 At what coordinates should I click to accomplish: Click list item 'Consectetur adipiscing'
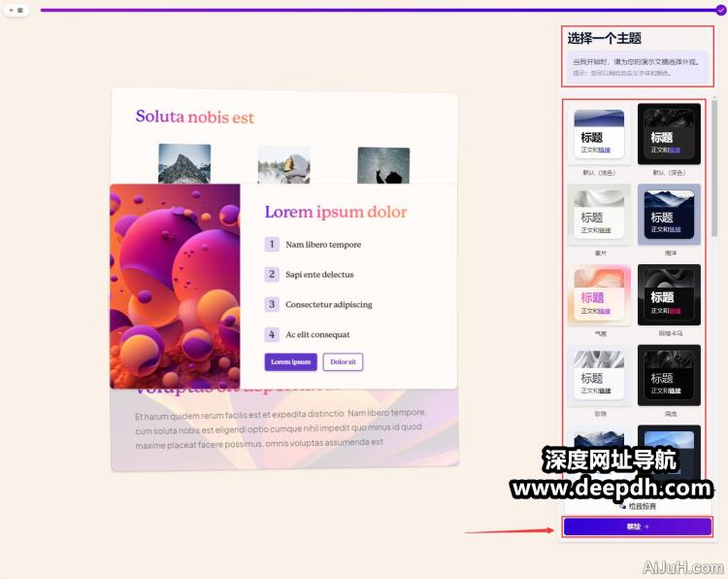point(329,304)
